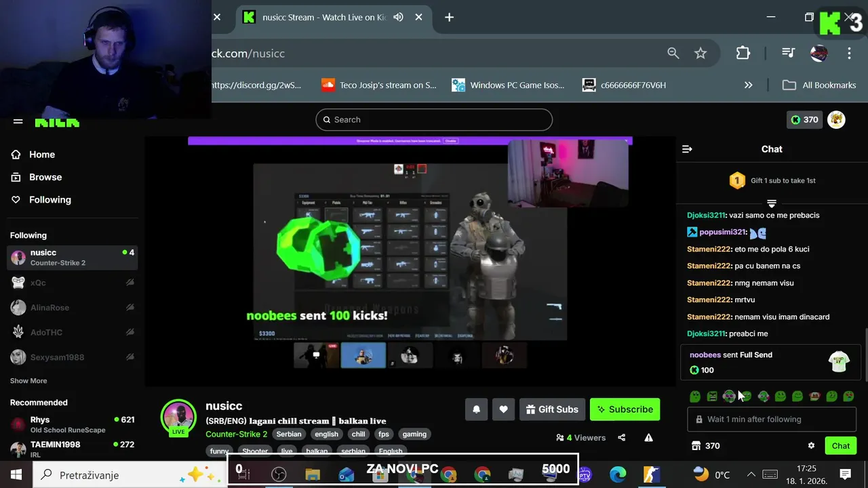Screen dimensions: 868x488
Task: Open xQc channel in Following list
Action: [x=72, y=283]
